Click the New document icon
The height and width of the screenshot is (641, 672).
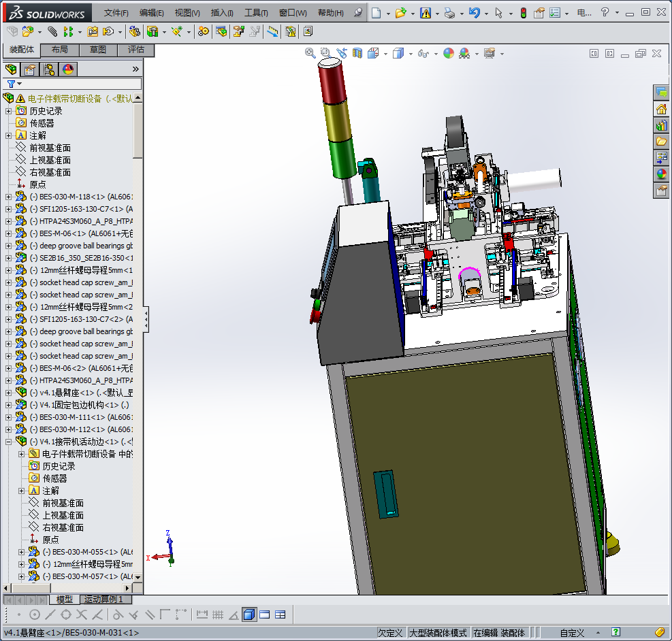(x=377, y=13)
